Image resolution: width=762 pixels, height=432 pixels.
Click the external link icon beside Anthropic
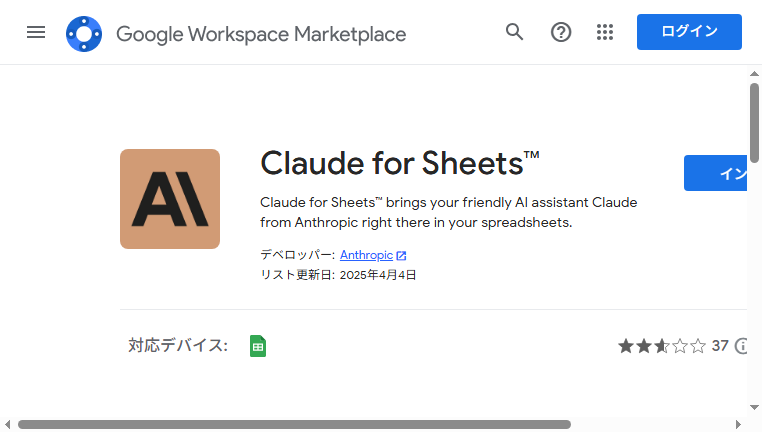pos(401,256)
